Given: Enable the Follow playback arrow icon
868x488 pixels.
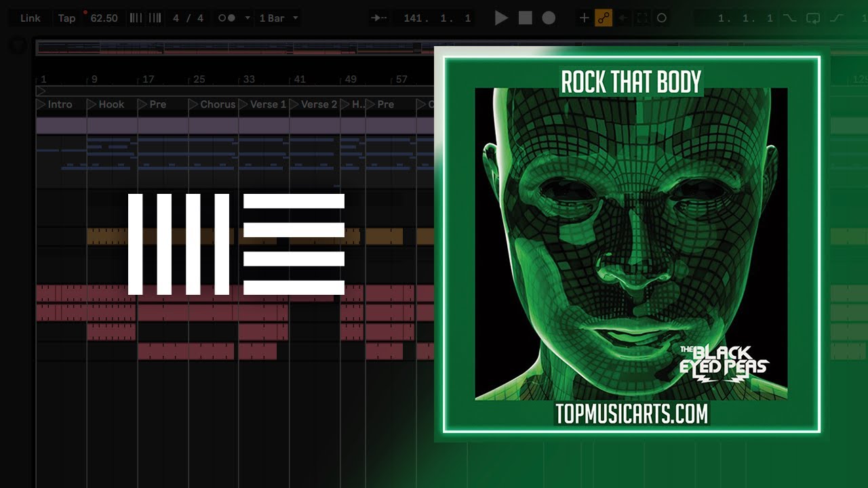Looking at the screenshot, I should 380,18.
